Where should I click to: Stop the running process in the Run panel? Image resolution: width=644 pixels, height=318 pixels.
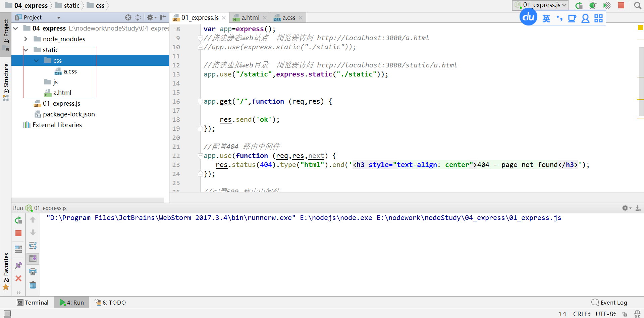pyautogui.click(x=18, y=233)
